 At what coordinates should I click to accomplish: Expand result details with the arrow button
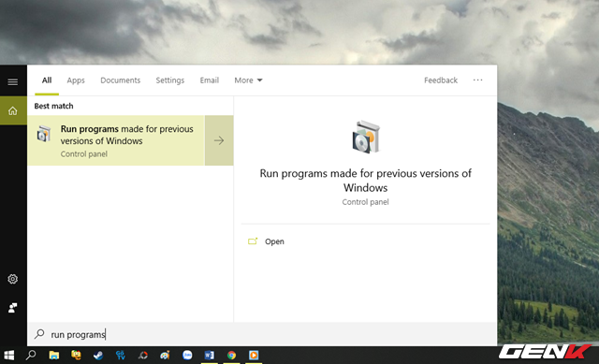[x=219, y=140]
